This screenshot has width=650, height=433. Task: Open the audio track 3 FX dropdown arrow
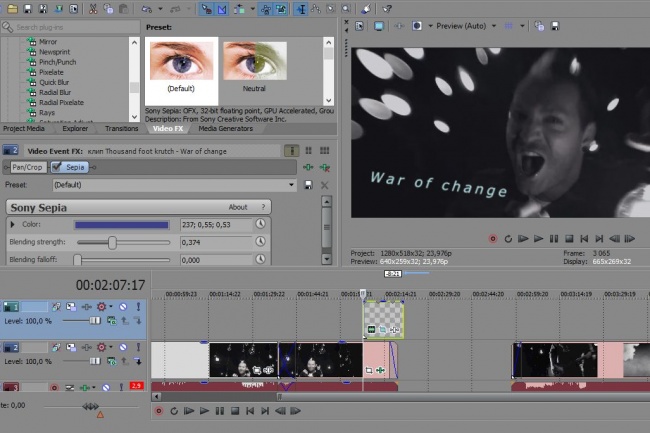pyautogui.click(x=94, y=387)
